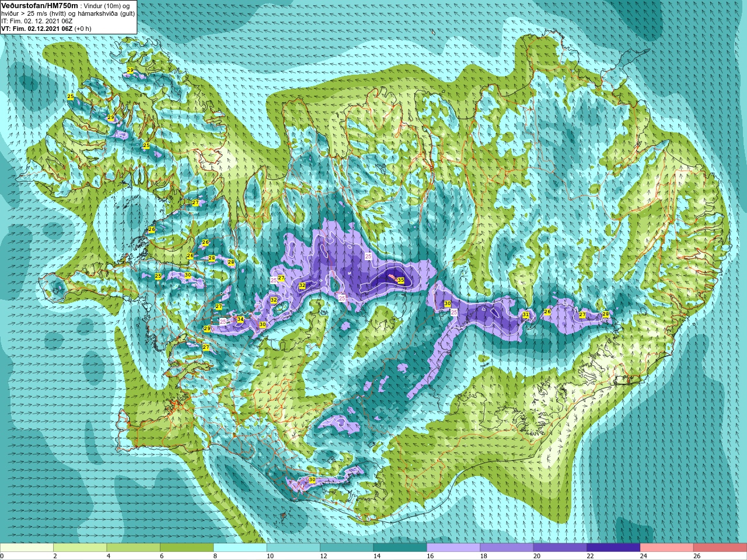Click the yellow 35 maximum gust label

[401, 281]
